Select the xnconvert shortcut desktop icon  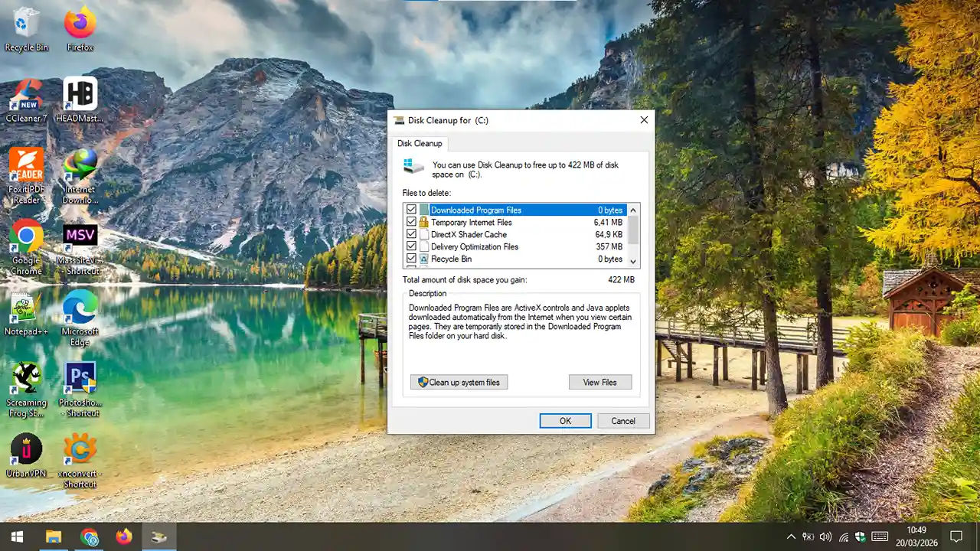[80, 461]
